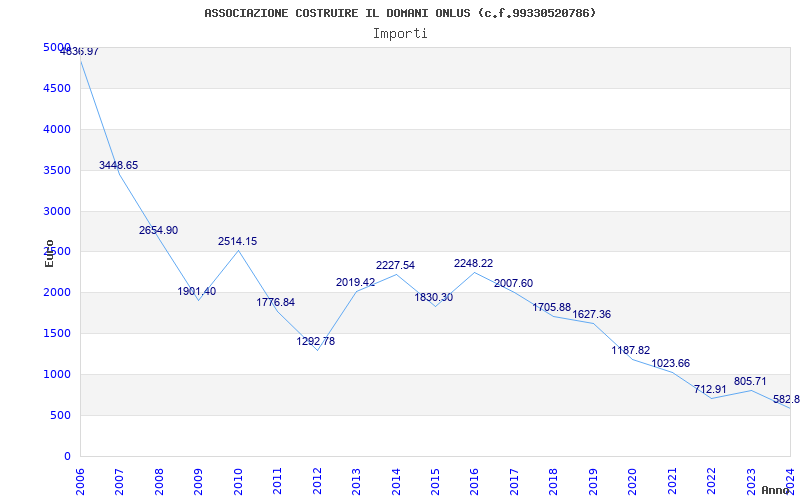The width and height of the screenshot is (800, 500).
Task: Click the data label 1830.30
Action: [x=434, y=297]
